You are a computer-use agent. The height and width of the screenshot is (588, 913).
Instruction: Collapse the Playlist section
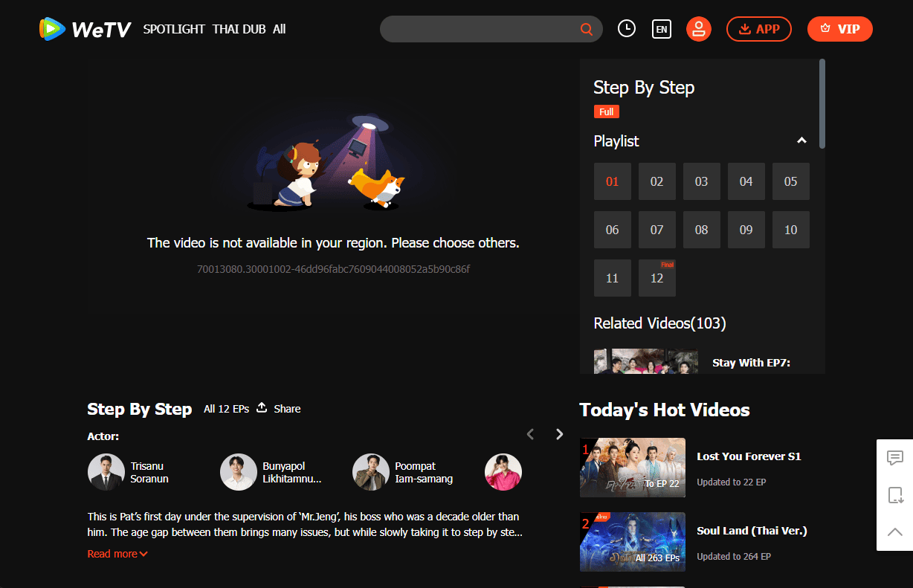tap(801, 140)
